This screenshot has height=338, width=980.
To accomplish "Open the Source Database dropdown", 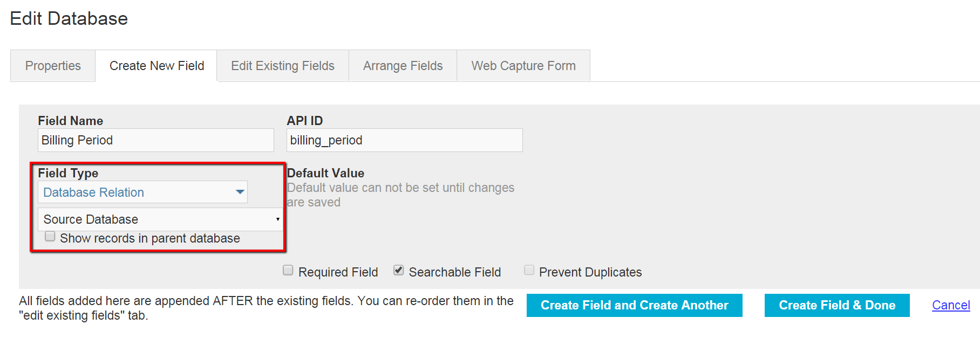I will click(x=160, y=219).
